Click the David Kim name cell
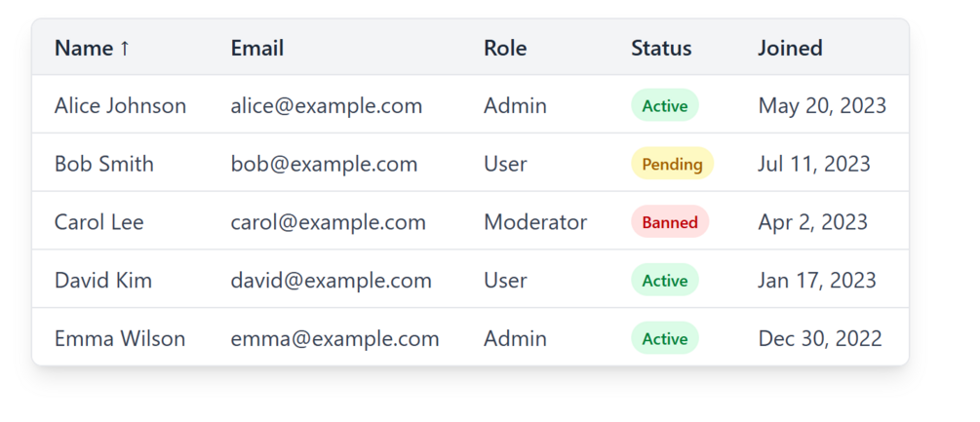980x422 pixels. 103,281
